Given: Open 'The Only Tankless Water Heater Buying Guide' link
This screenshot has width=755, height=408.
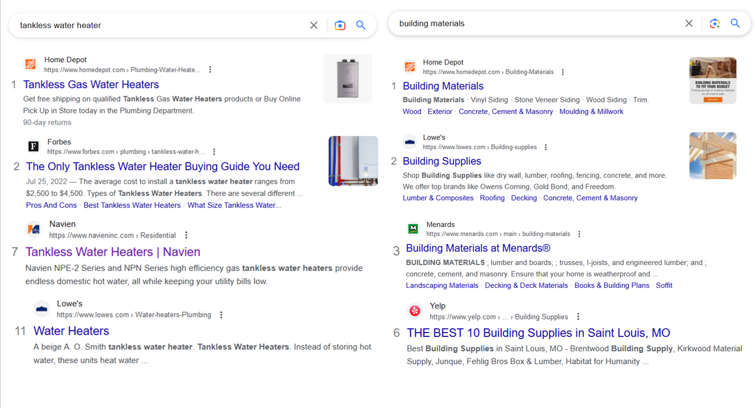Looking at the screenshot, I should pyautogui.click(x=163, y=166).
